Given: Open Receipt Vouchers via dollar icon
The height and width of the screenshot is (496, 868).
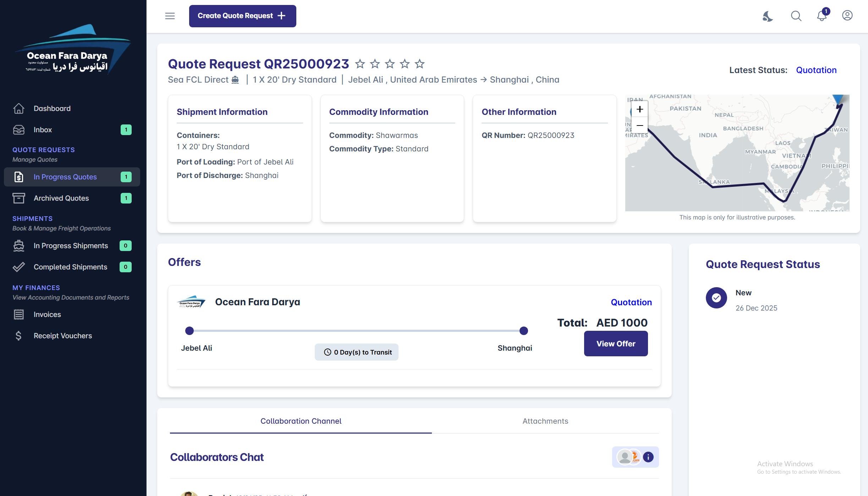Looking at the screenshot, I should [x=19, y=335].
